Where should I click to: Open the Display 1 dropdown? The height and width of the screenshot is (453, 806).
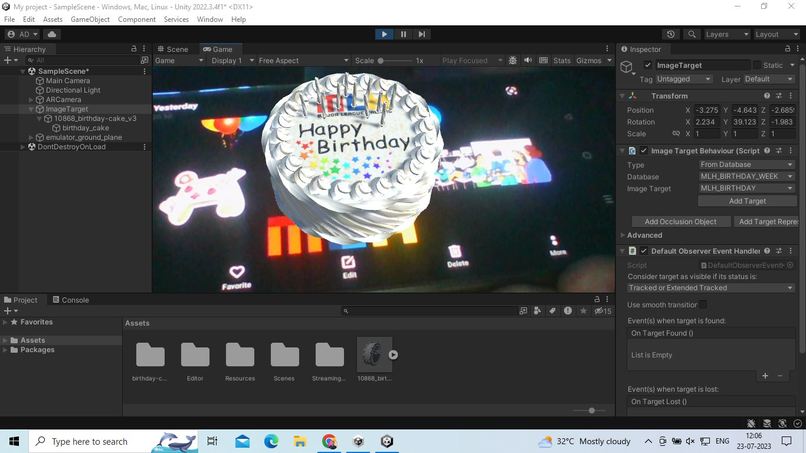pos(233,60)
